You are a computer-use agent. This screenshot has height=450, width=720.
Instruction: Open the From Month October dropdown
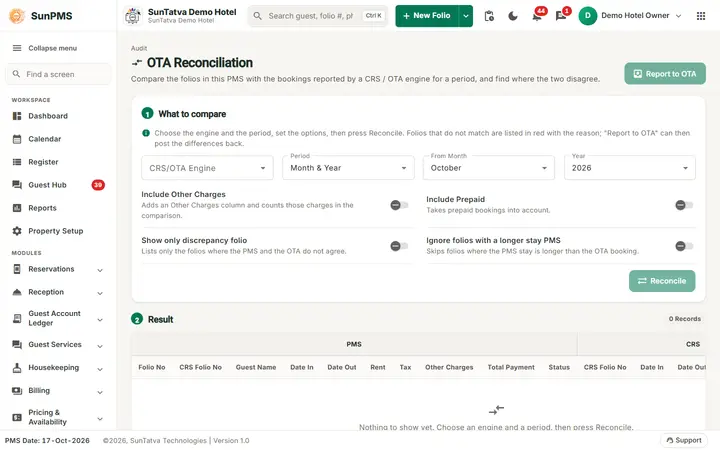click(x=489, y=168)
